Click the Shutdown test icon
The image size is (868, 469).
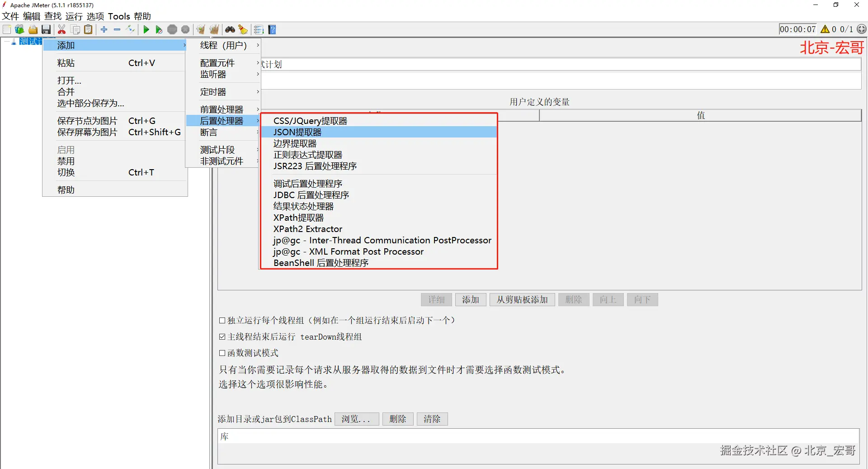pos(185,30)
